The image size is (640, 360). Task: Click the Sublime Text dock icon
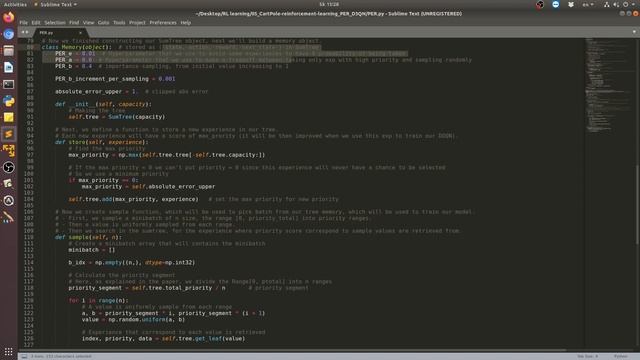pos(9,134)
